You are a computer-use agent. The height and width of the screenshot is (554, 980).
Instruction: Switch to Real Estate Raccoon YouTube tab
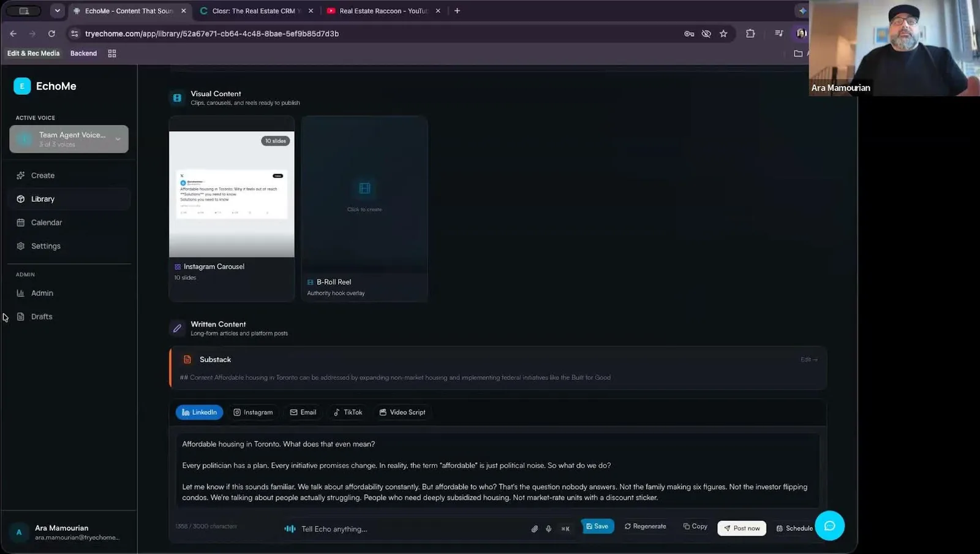tap(383, 11)
